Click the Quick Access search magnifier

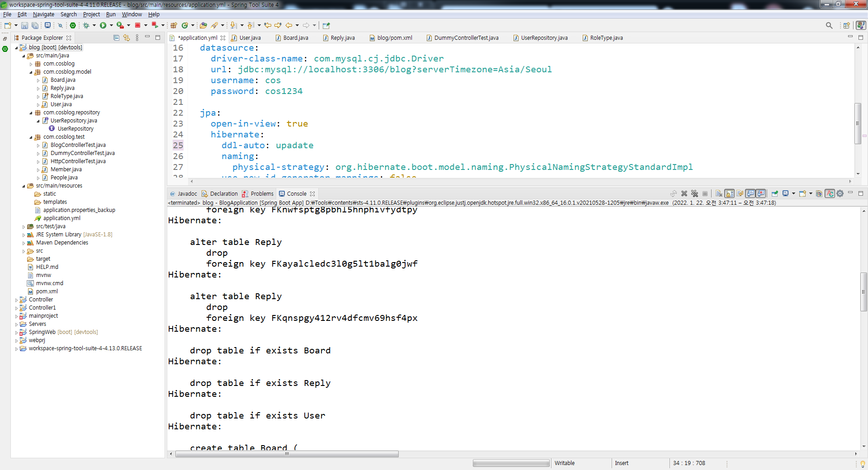[829, 25]
